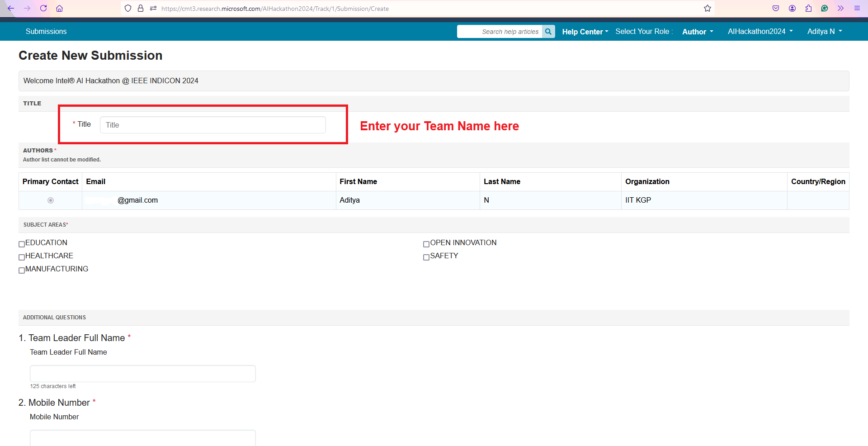Show more toolbar tools overflow arrows
Image resolution: width=868 pixels, height=446 pixels.
click(x=840, y=8)
